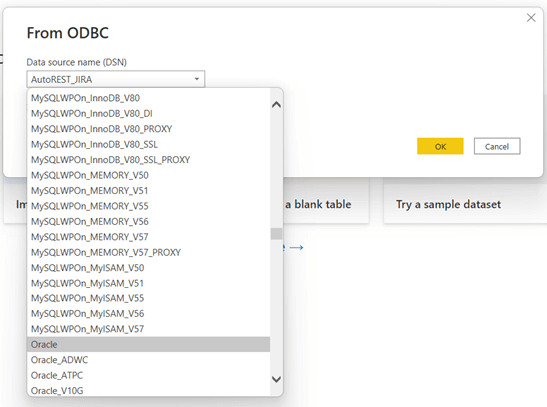Select MySQLWPOn_MEMORY_V57_PROXY
The height and width of the screenshot is (407, 547).
coord(148,252)
